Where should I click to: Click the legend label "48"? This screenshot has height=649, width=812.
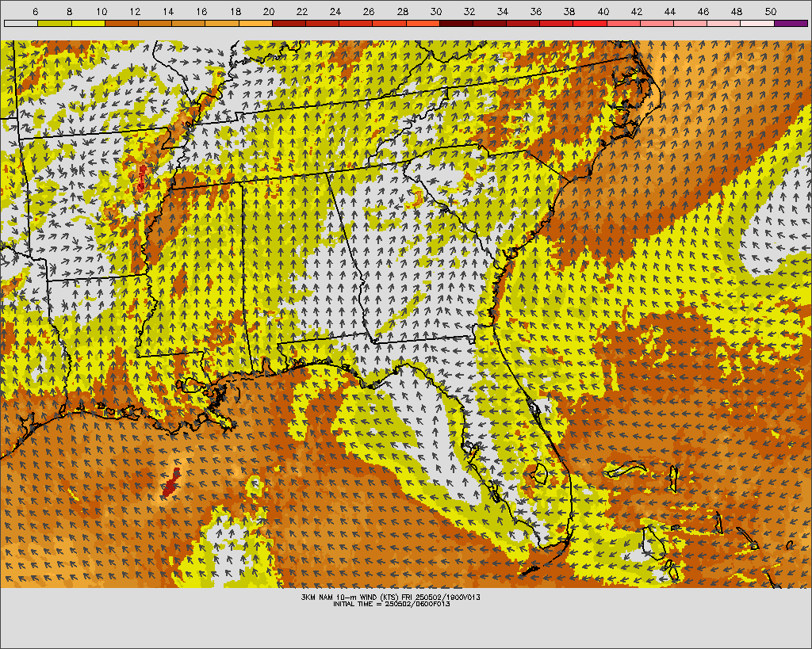737,11
